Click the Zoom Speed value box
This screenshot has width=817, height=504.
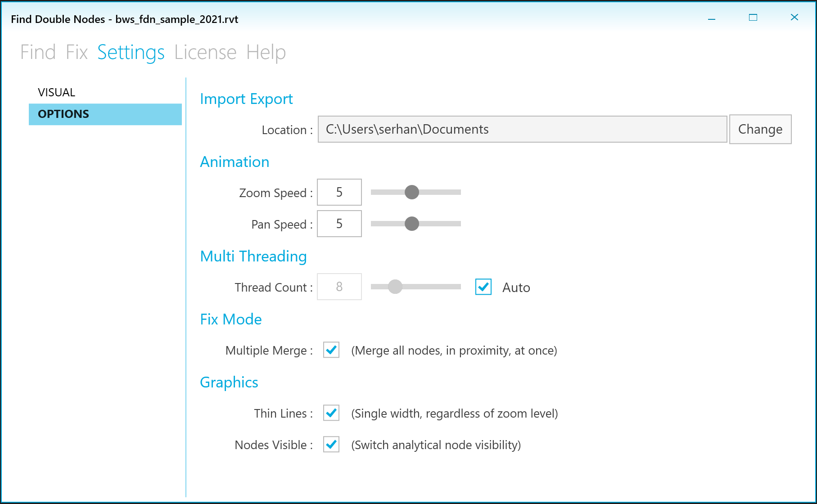click(339, 192)
